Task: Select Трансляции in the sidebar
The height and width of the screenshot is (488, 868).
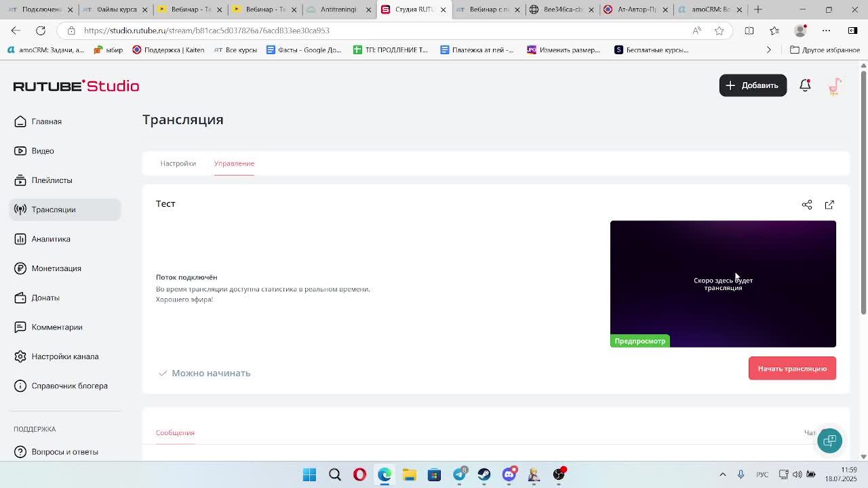Action: pyautogui.click(x=65, y=209)
